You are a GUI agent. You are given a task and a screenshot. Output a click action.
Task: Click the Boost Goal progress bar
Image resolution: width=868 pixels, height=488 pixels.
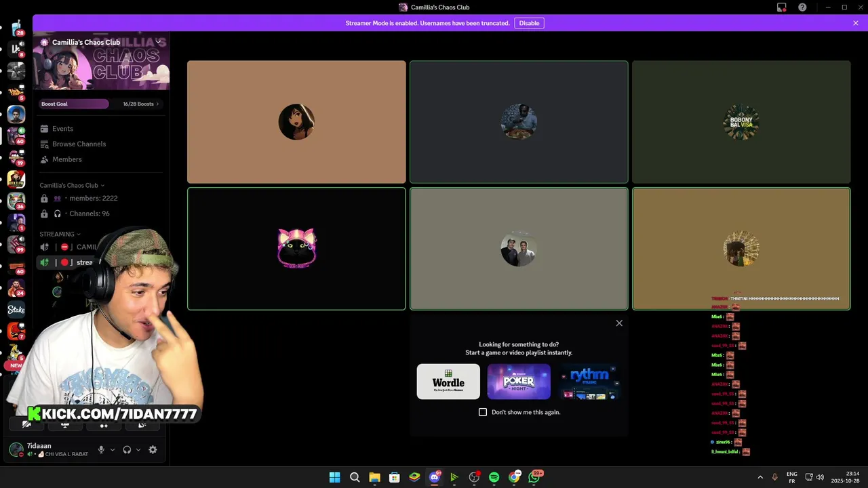74,104
